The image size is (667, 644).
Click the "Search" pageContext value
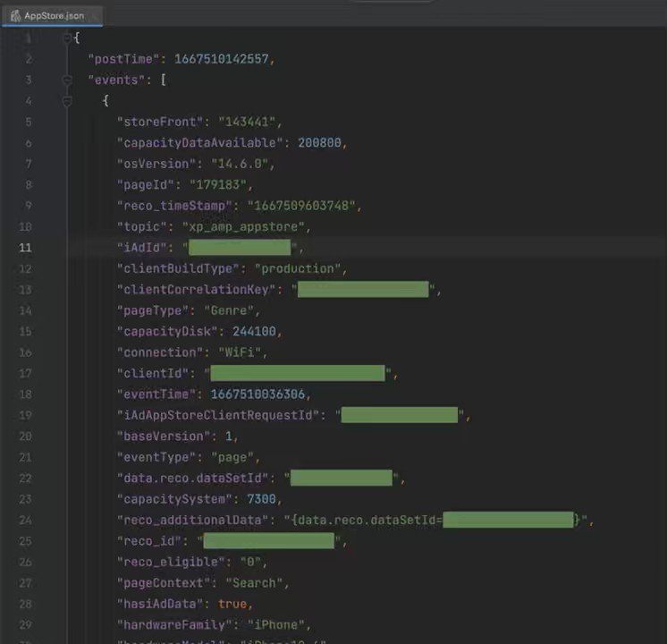pyautogui.click(x=254, y=583)
